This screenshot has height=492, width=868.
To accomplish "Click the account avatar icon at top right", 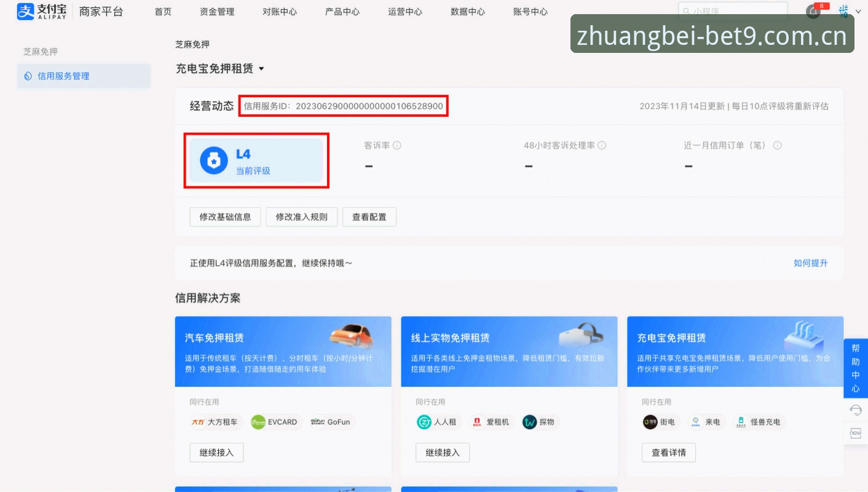I will [x=843, y=11].
